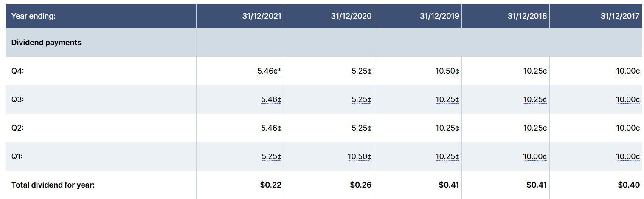The image size is (644, 199).
Task: Click the Q4 2020 dividend 5.25¢
Action: coord(361,71)
